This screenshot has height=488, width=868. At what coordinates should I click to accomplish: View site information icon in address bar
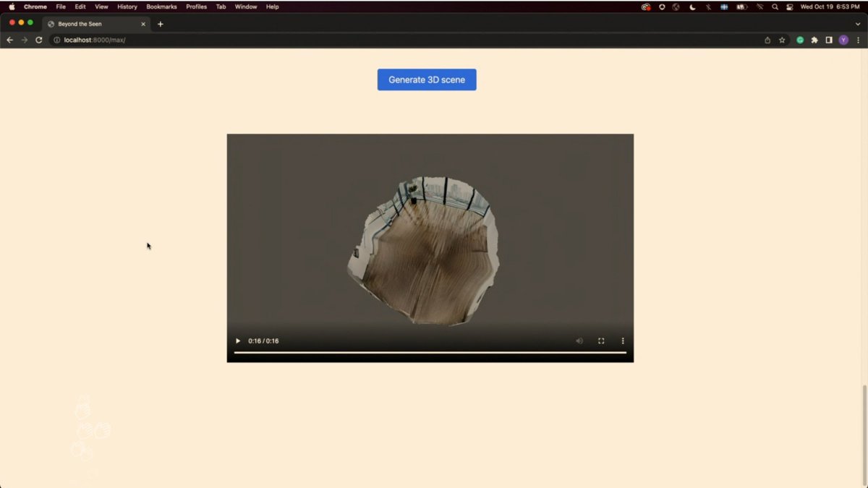pos(57,40)
